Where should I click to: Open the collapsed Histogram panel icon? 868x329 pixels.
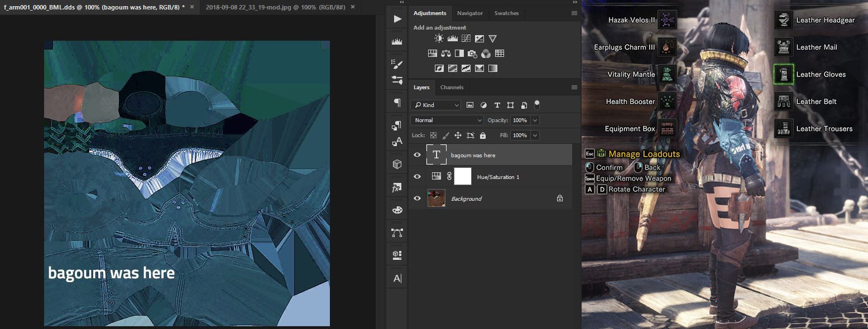[x=397, y=41]
